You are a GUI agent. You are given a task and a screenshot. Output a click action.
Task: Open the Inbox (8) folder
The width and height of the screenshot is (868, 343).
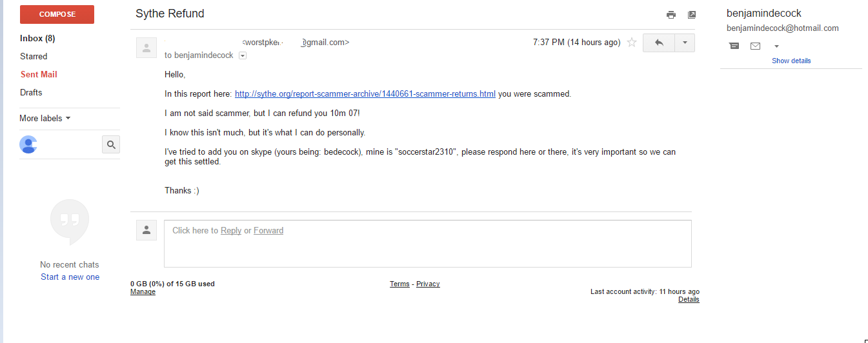pyautogui.click(x=37, y=39)
